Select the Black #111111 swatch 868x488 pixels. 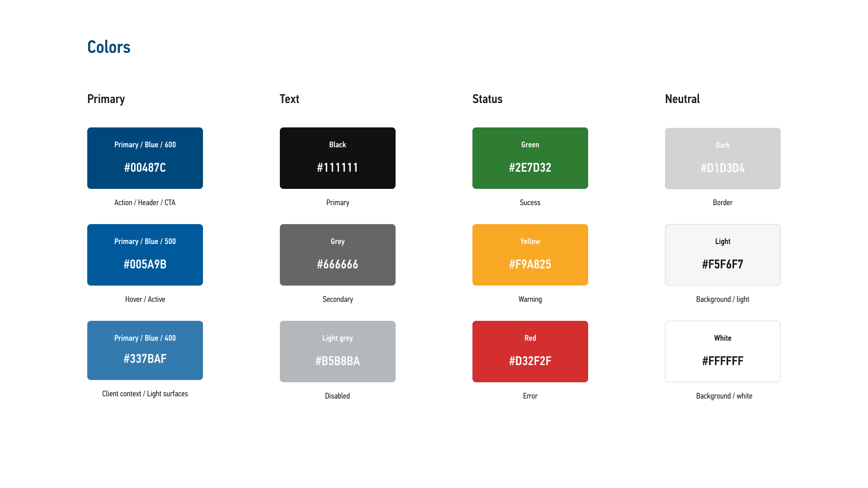(x=337, y=158)
